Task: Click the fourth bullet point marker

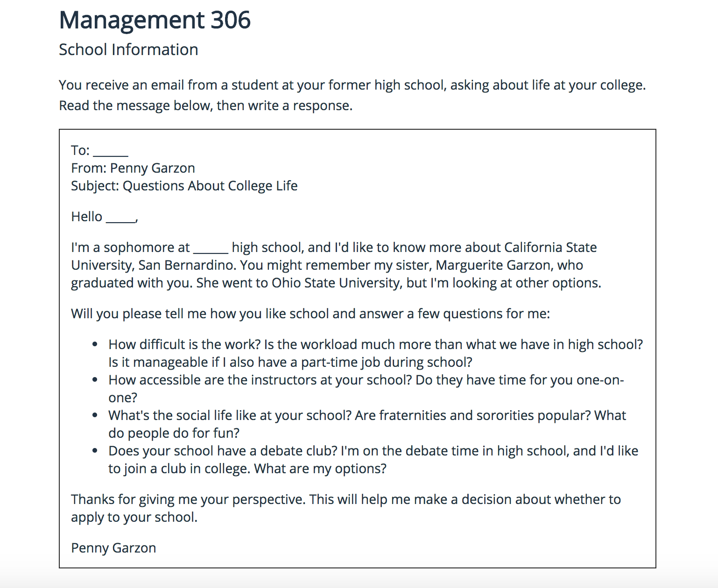Action: click(x=95, y=451)
